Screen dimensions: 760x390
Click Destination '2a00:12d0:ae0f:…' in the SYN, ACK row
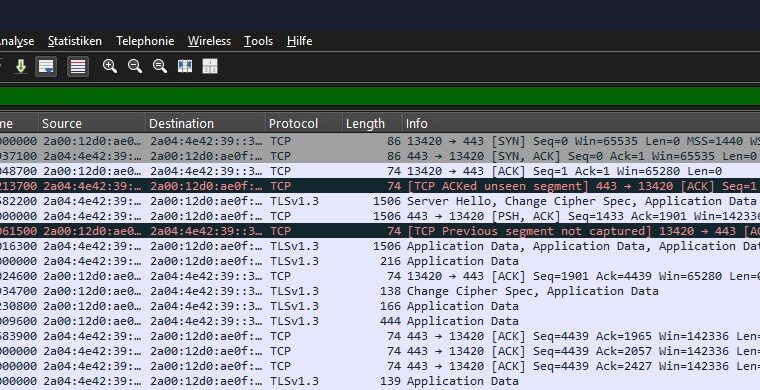pos(206,156)
